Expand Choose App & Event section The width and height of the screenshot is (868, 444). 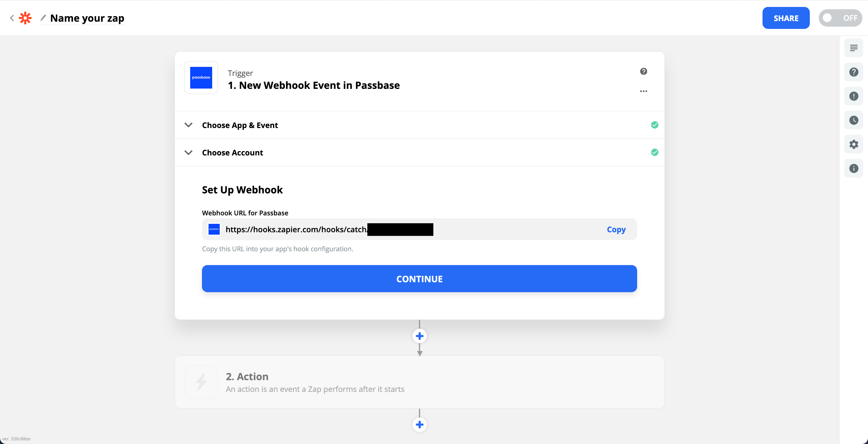pyautogui.click(x=419, y=125)
